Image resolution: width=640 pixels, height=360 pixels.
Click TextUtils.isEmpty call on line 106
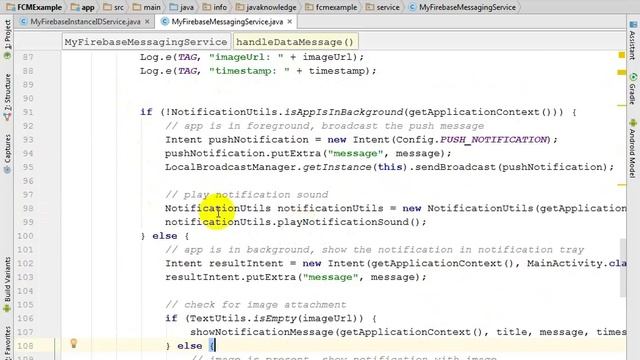coord(243,318)
